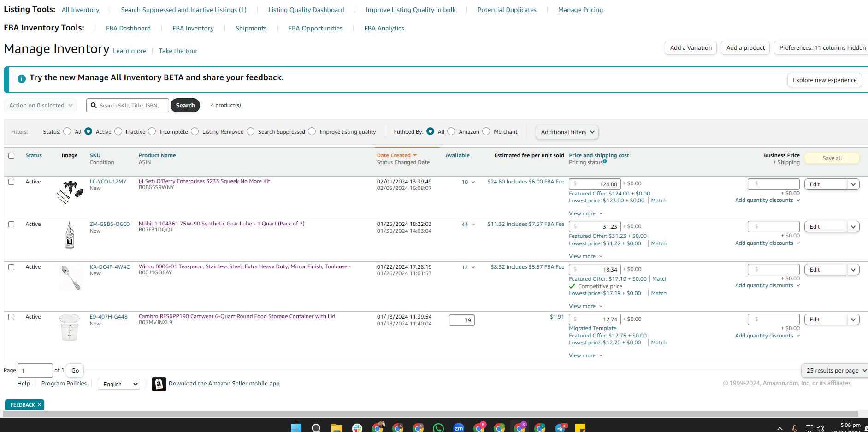Open Search Suppressed and Inactive Listings
This screenshot has height=432, width=868.
tap(183, 10)
